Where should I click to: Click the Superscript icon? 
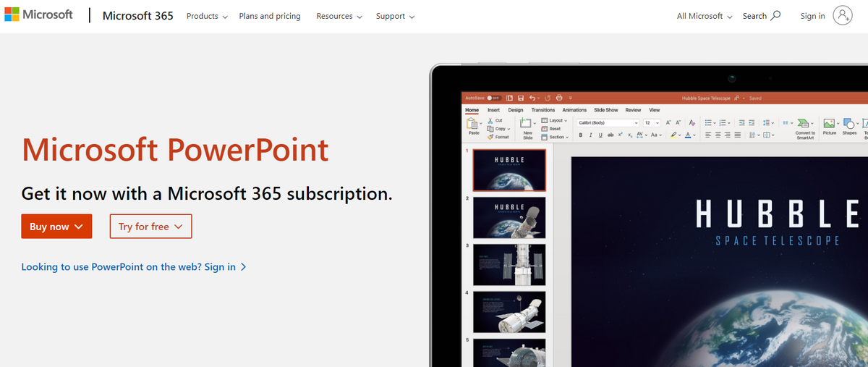pos(620,135)
